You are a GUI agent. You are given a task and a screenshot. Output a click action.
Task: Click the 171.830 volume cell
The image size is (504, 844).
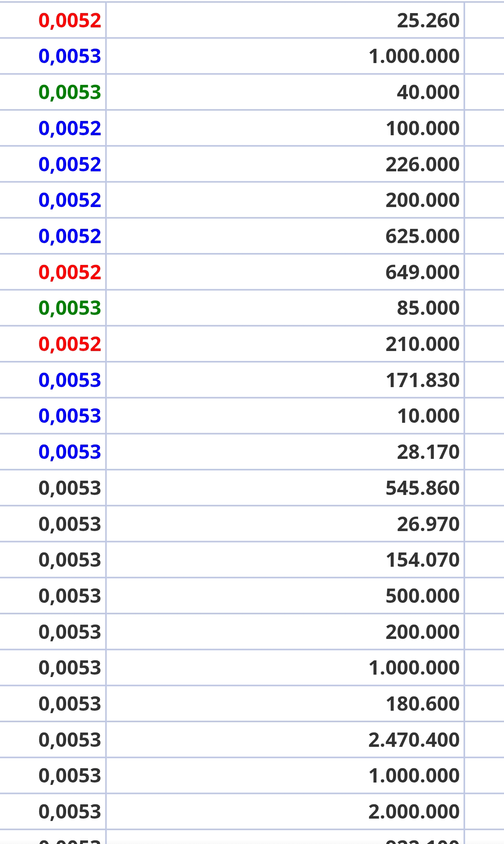click(422, 380)
